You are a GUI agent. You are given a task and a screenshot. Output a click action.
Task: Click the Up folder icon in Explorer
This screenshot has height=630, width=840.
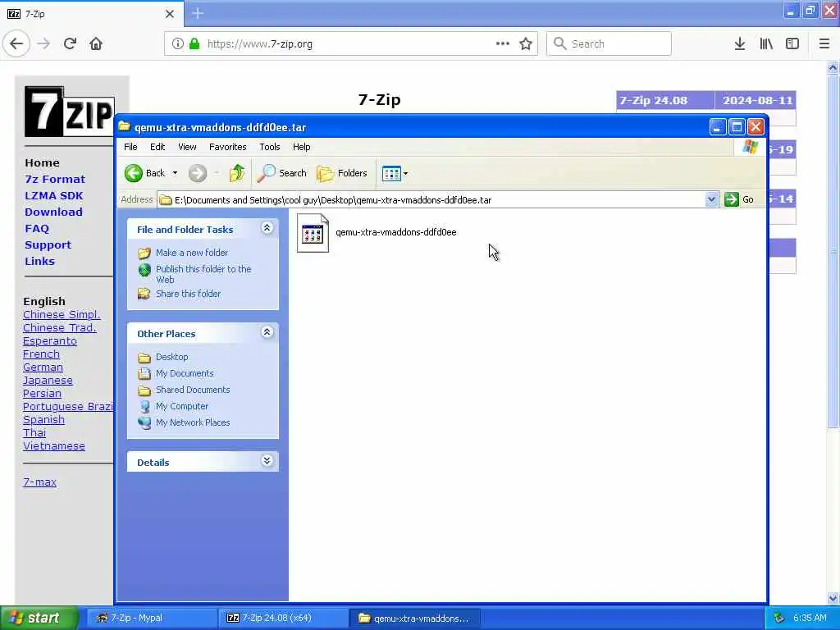[237, 173]
